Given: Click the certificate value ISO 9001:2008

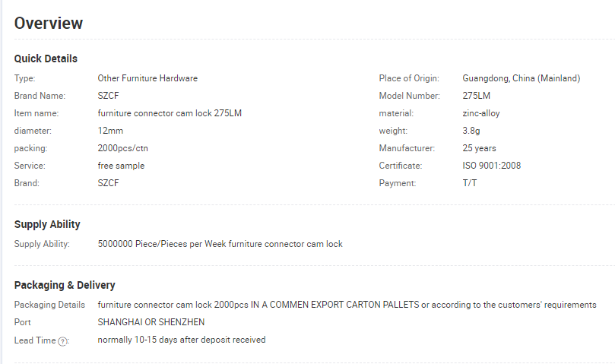Looking at the screenshot, I should (491, 166).
